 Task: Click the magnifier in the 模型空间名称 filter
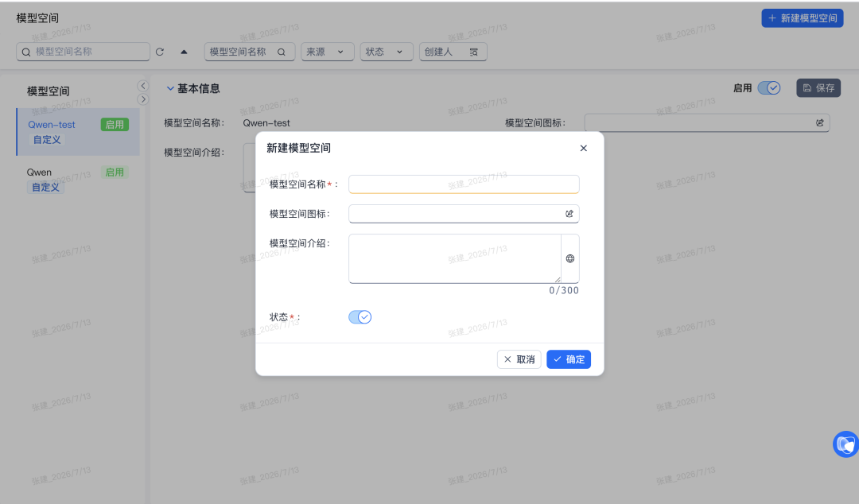click(282, 52)
